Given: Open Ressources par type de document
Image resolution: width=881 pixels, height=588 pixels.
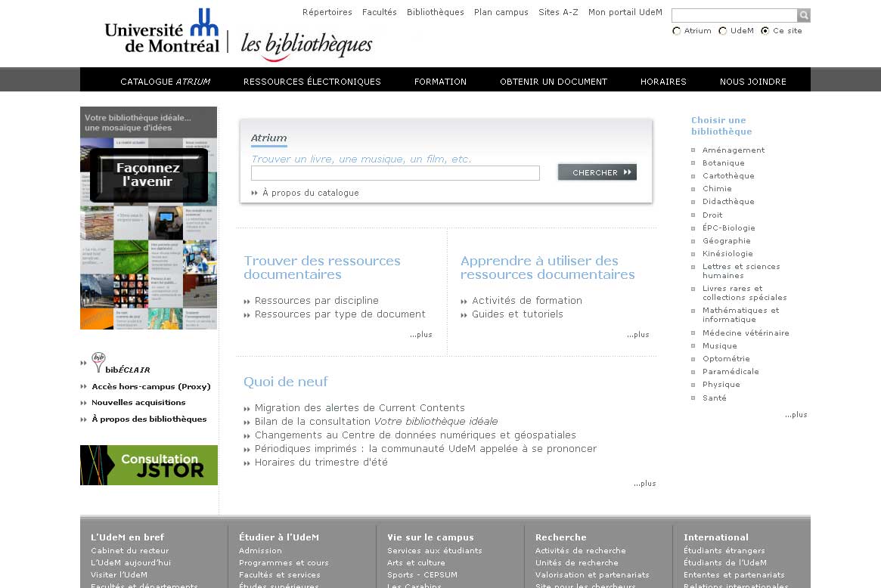Looking at the screenshot, I should point(340,314).
